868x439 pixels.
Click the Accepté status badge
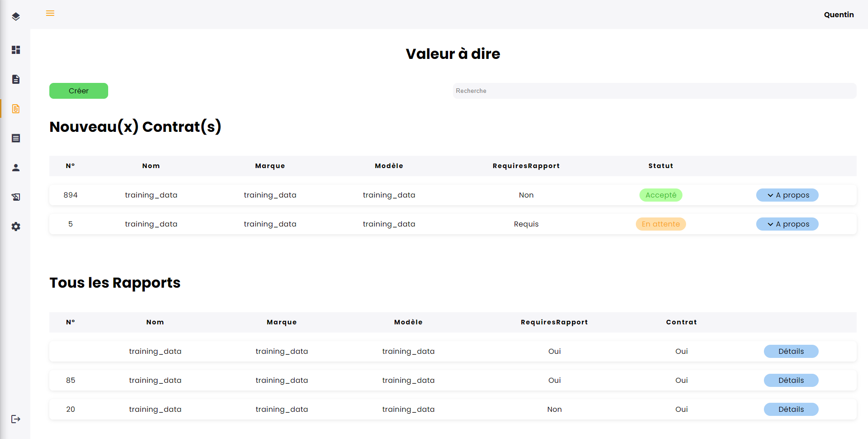(660, 195)
